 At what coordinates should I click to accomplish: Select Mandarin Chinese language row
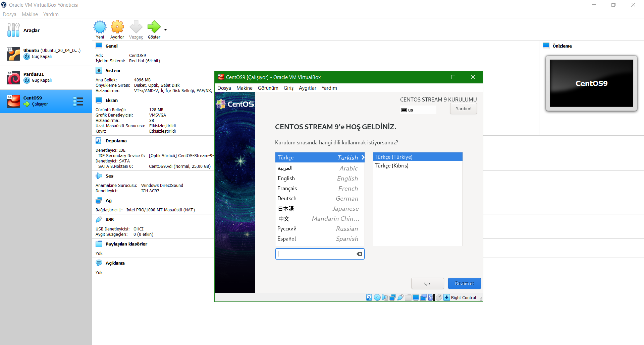[320, 218]
